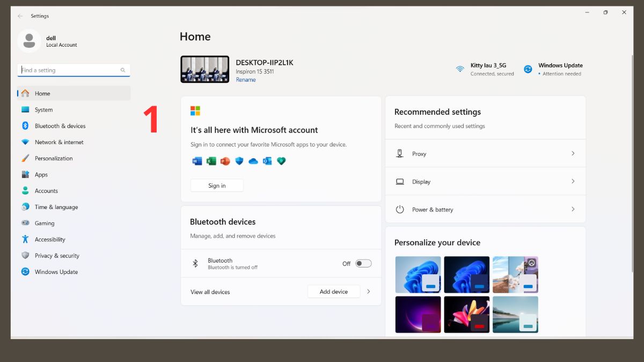Toggle the Bluetooth switch on
The image size is (644, 362).
coord(363,263)
